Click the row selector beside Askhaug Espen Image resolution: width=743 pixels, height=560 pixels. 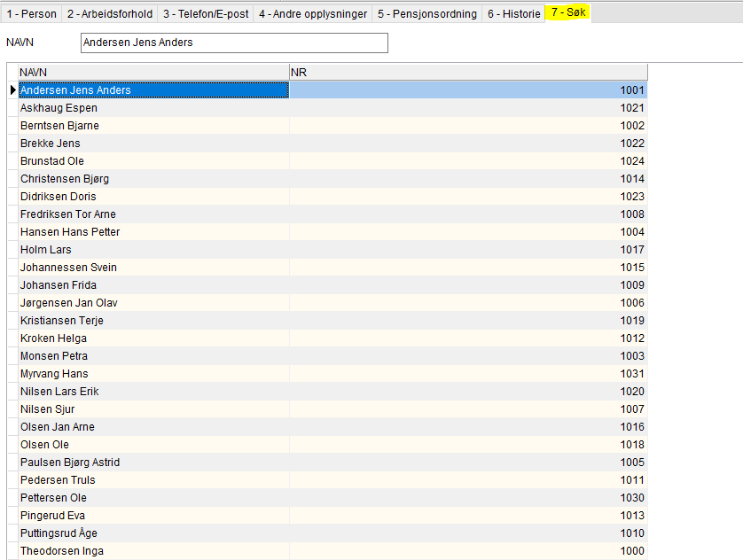[12, 108]
